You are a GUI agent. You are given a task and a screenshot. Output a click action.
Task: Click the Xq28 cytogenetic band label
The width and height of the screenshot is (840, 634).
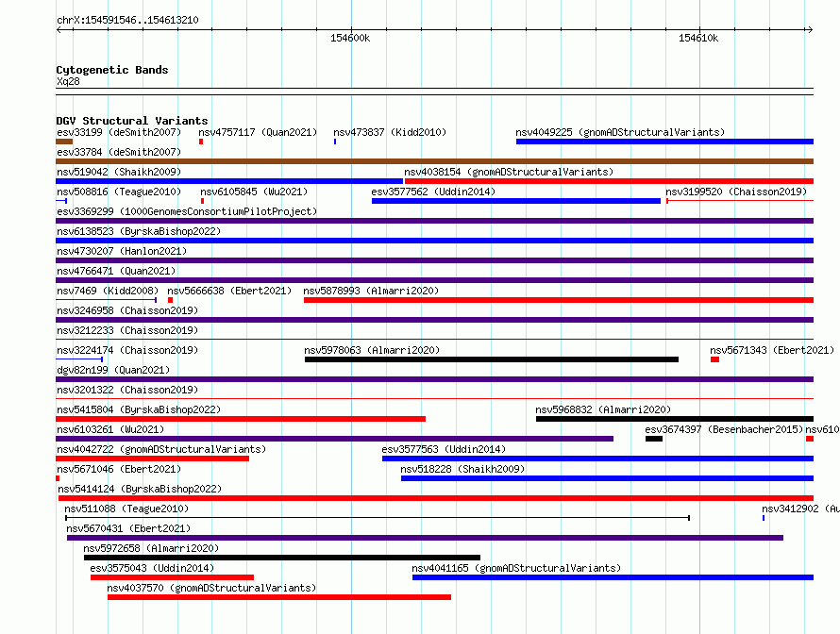click(68, 81)
